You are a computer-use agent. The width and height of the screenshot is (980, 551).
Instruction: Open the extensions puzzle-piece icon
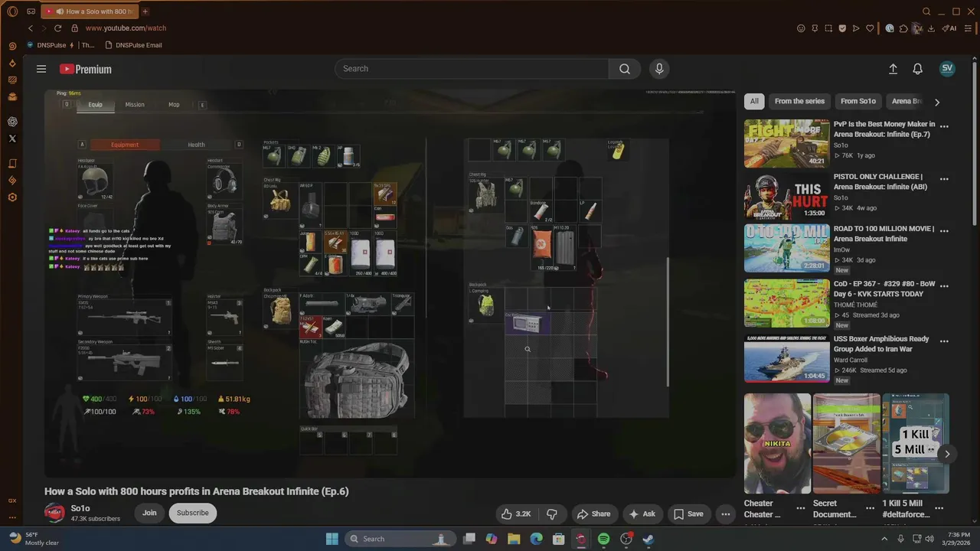tap(903, 28)
